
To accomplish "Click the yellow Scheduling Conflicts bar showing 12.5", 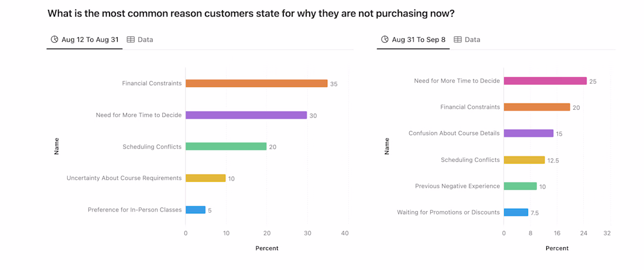I will (x=524, y=160).
